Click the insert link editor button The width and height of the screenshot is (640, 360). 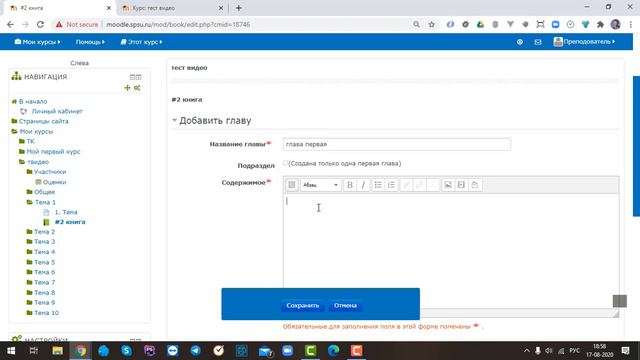tap(406, 185)
